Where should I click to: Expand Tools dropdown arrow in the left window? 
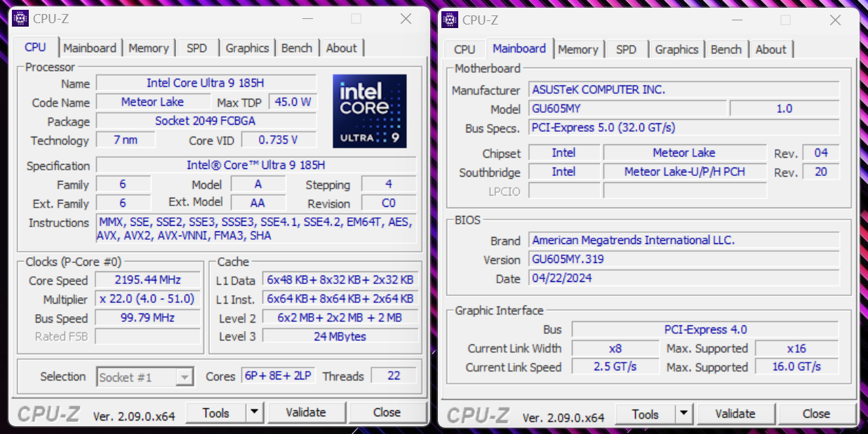(x=254, y=413)
